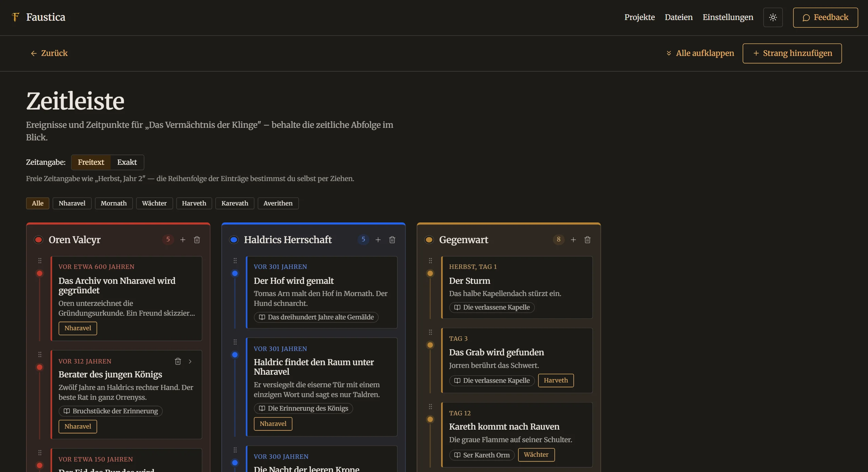Image resolution: width=868 pixels, height=472 pixels.
Task: Filter entries by Averithen chip
Action: [x=278, y=203]
